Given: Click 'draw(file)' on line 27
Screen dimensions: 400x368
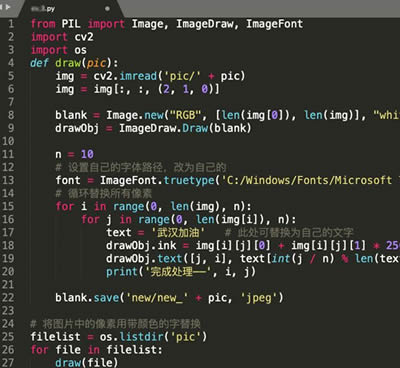Looking at the screenshot, I should pos(87,363).
